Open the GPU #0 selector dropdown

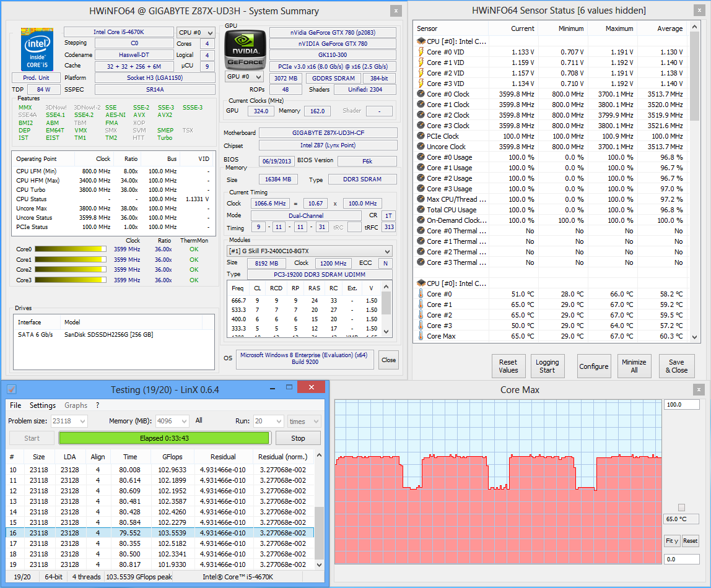point(244,77)
